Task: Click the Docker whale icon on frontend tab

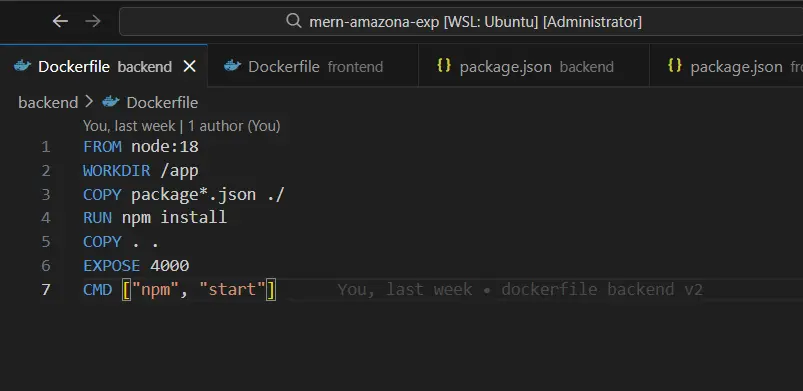Action: 232,66
